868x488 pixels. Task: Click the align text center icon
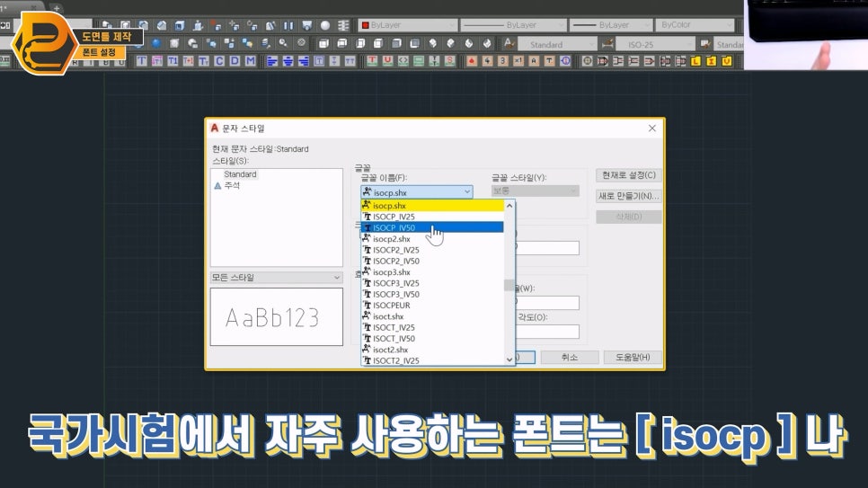[x=288, y=61]
